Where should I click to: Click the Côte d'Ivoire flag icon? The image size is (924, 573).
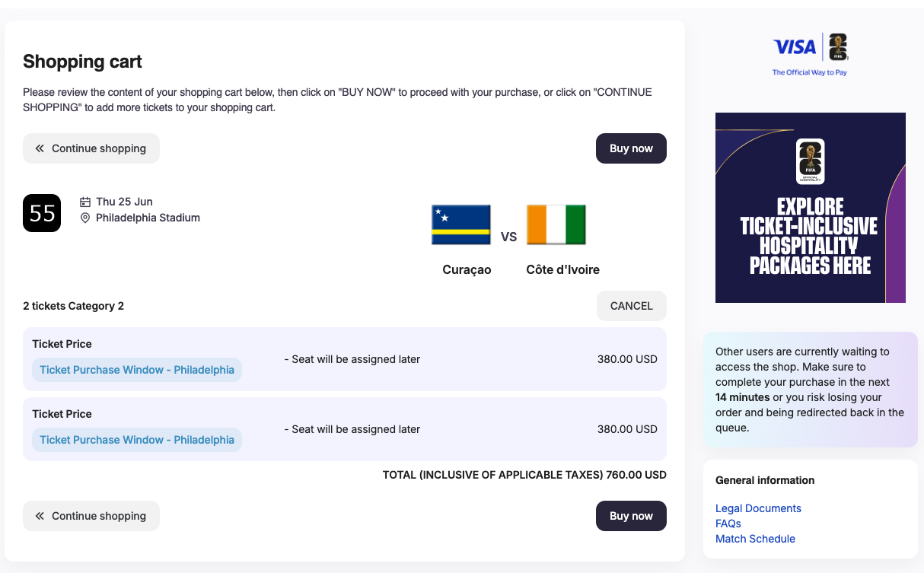pyautogui.click(x=556, y=224)
